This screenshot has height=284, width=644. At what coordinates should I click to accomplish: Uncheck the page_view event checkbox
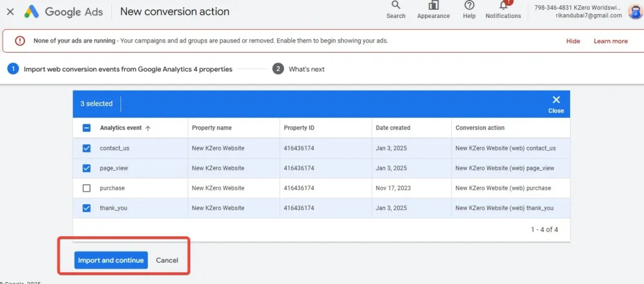pyautogui.click(x=86, y=168)
